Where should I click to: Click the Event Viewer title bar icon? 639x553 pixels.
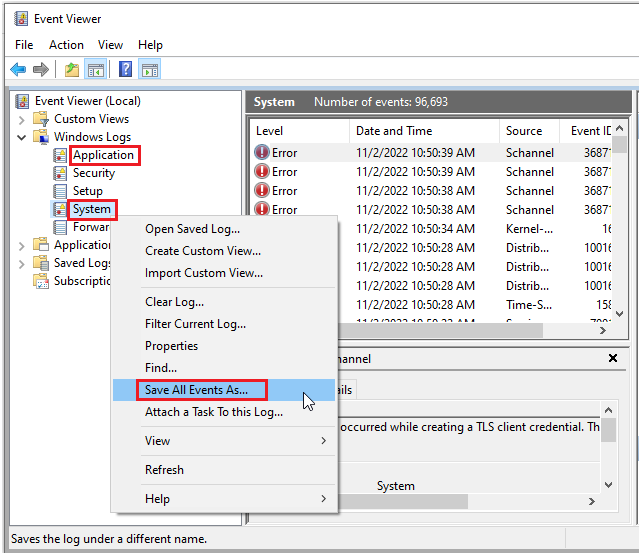coord(21,19)
